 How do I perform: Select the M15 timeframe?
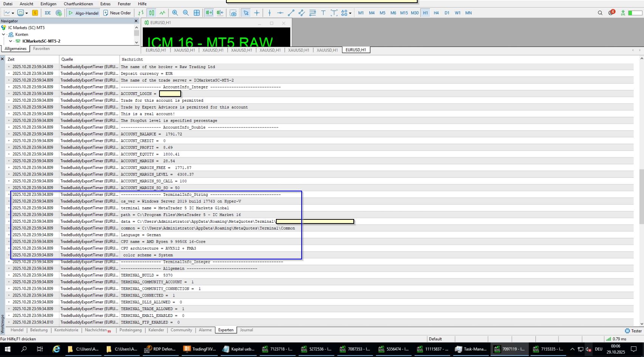(404, 13)
